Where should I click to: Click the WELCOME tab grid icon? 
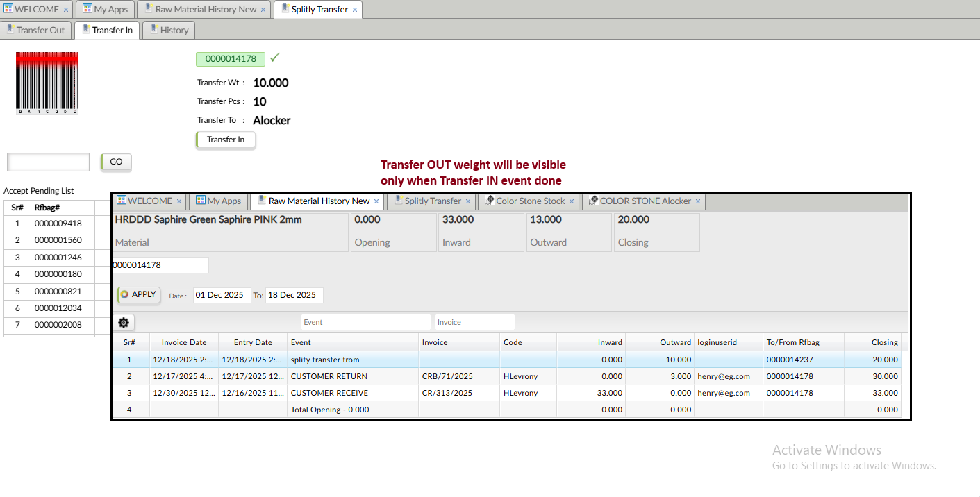tap(8, 9)
